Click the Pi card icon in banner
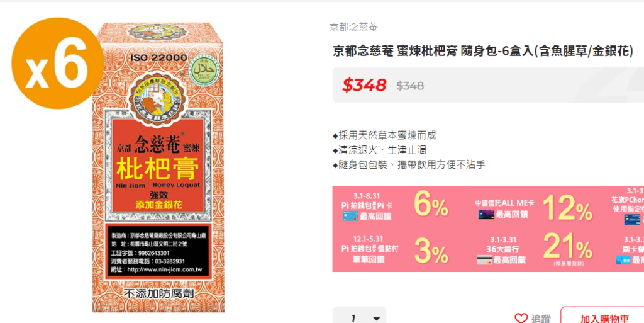Screen dimensions: 644x323 350,216
